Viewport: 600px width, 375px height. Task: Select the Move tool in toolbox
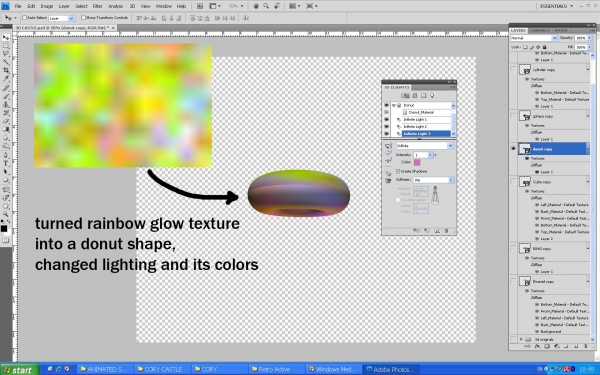pyautogui.click(x=5, y=38)
